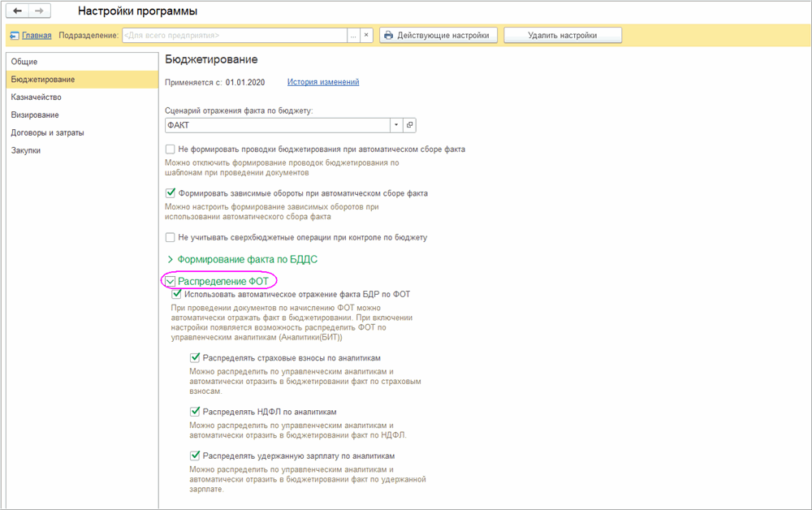Select the Визирование section in sidebar
Screen dimensions: 812x510
[x=34, y=115]
